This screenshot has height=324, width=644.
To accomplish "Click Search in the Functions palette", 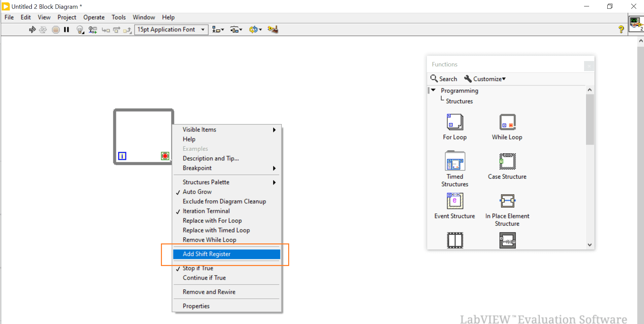I will 447,79.
